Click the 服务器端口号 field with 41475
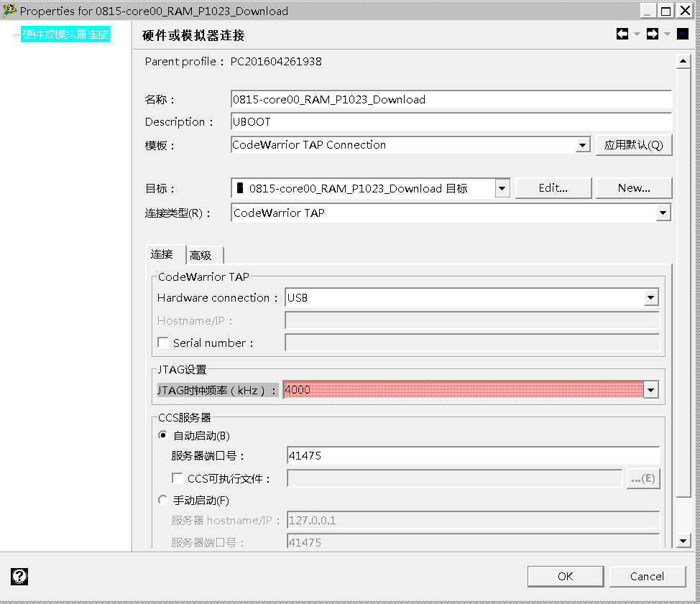 [x=473, y=456]
